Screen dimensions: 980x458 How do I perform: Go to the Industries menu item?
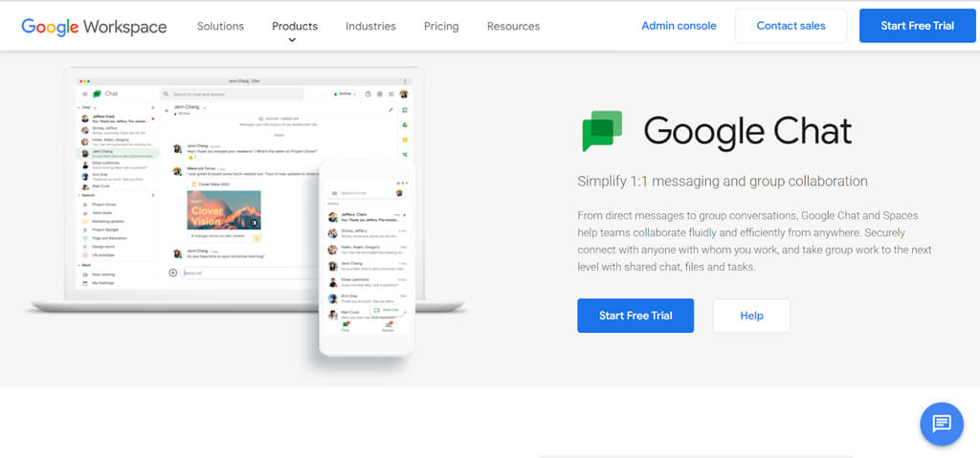(370, 26)
